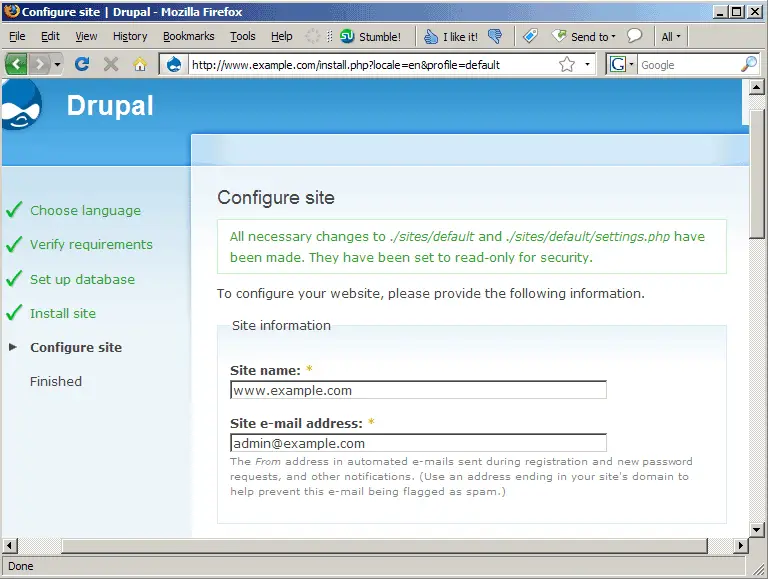Click the vertical scrollbar down arrow
Image resolution: width=768 pixels, height=579 pixels.
[756, 529]
